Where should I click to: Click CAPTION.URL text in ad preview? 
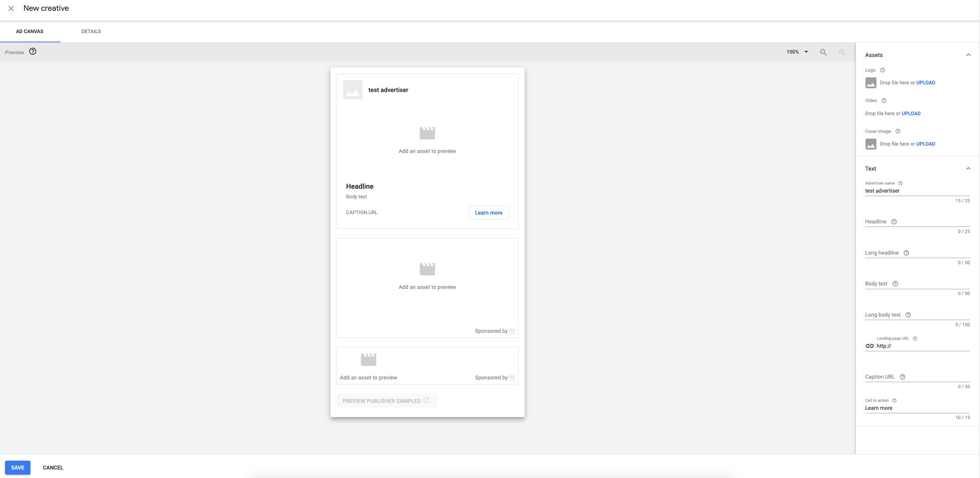(362, 213)
